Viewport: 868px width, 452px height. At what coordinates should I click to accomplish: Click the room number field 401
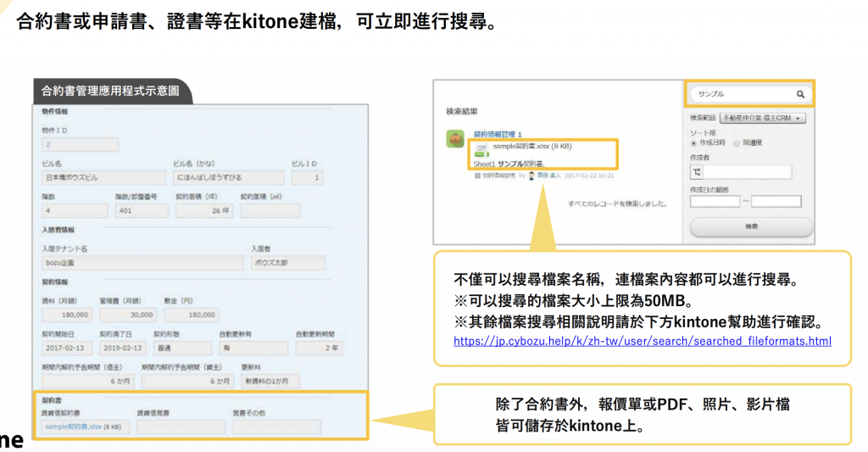coord(142,211)
